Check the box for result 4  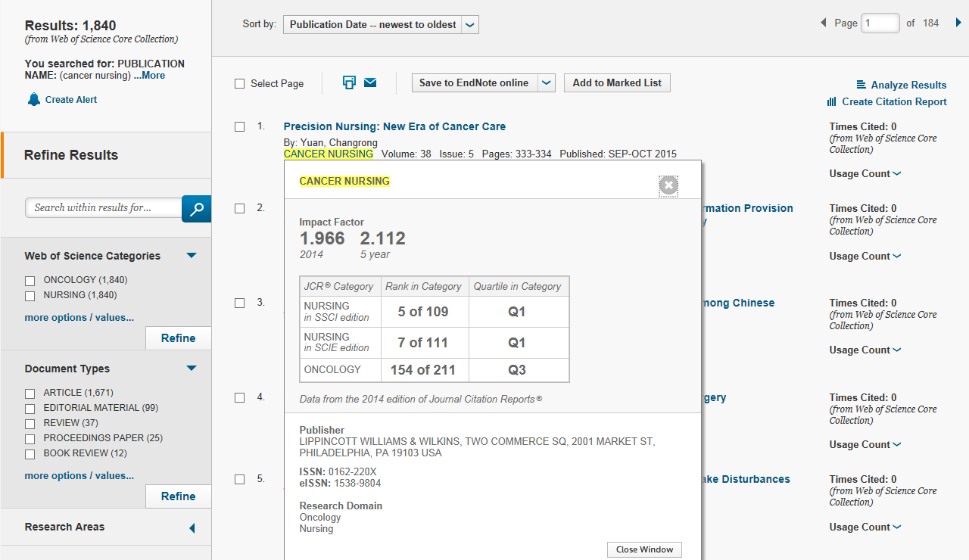click(240, 398)
